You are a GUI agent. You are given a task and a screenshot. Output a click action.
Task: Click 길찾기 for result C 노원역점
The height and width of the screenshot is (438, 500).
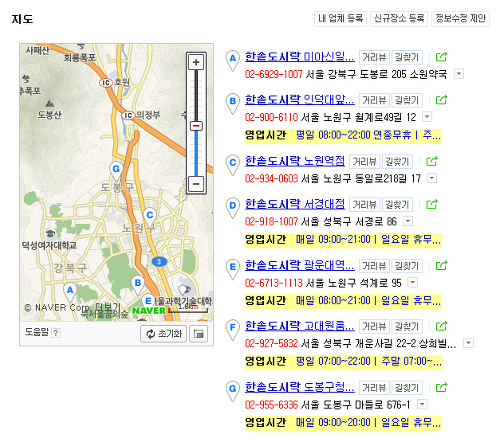[397, 162]
